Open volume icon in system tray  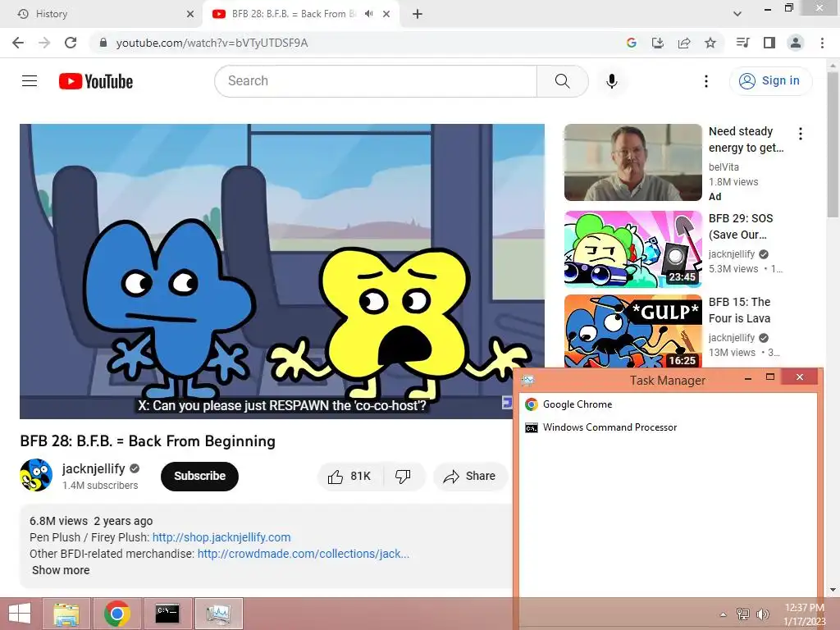point(763,614)
